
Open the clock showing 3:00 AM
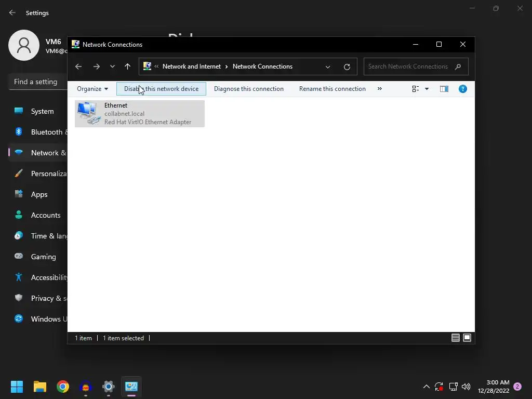(494, 387)
